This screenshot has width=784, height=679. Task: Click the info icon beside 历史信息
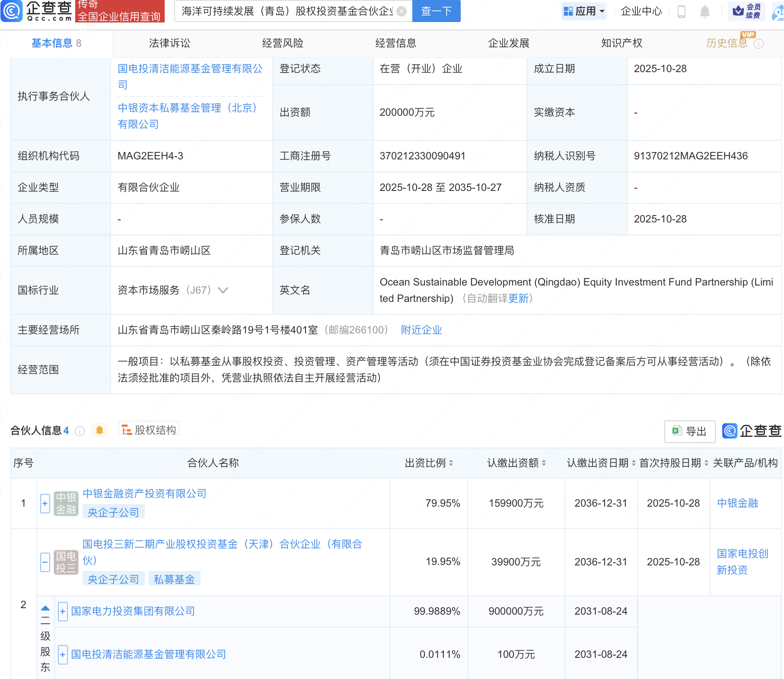(x=759, y=43)
